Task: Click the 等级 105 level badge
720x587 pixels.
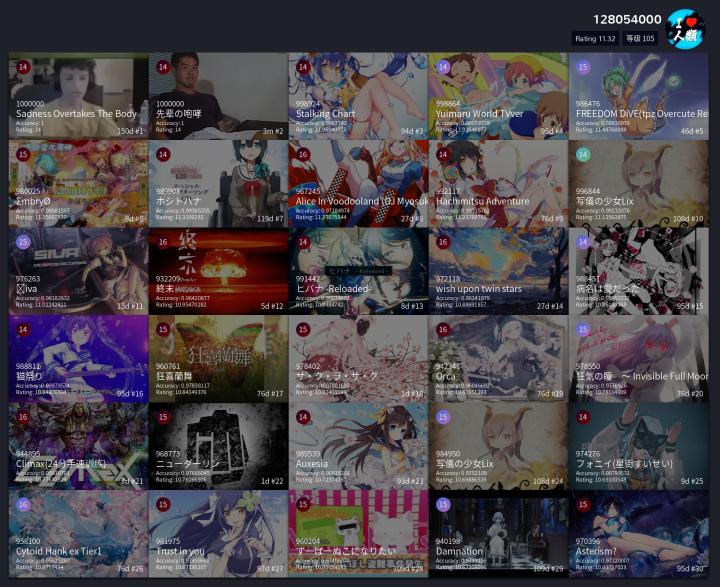Action: (x=640, y=39)
